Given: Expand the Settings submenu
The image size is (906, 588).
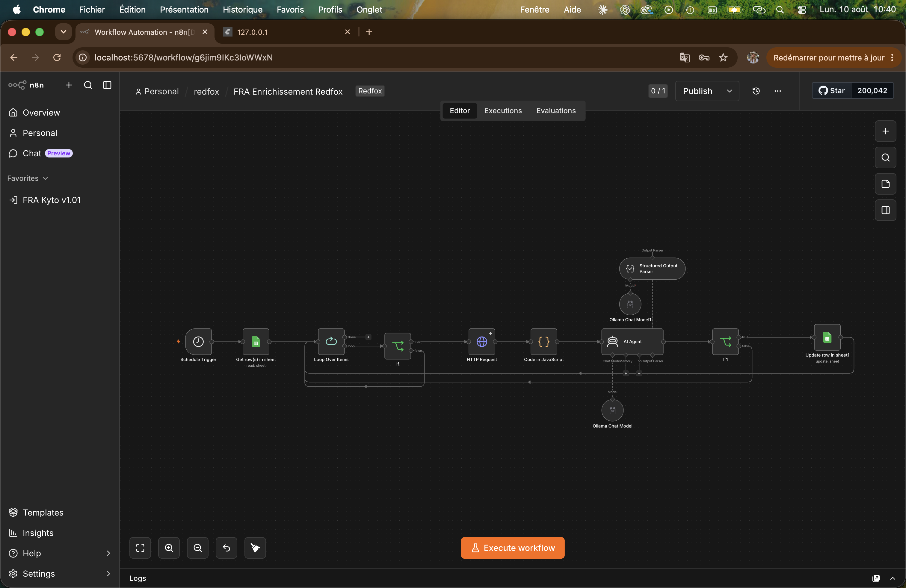Looking at the screenshot, I should tap(108, 574).
